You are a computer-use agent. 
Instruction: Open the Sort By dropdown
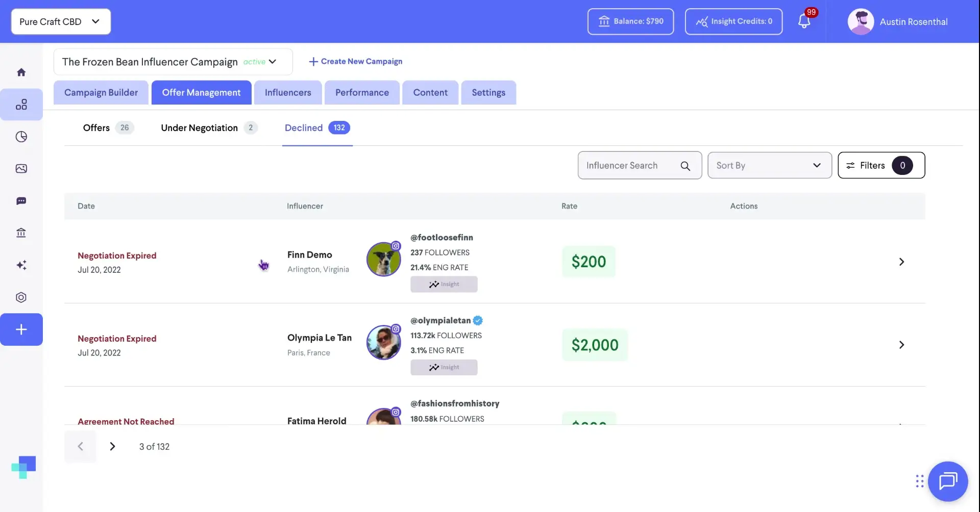click(x=769, y=165)
